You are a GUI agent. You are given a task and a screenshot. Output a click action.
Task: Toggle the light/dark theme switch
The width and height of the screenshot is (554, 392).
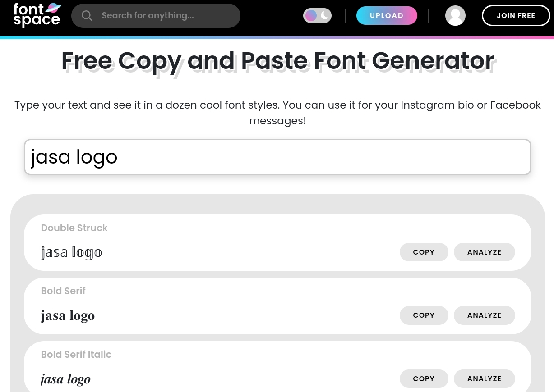coord(317,15)
